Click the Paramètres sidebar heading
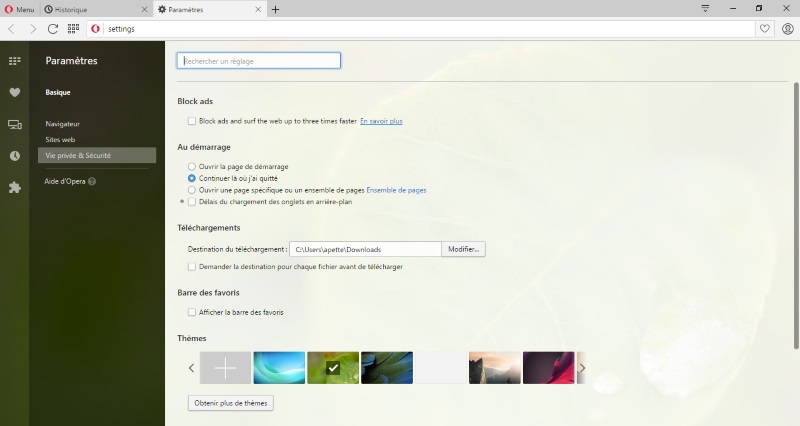This screenshot has height=426, width=800. pyautogui.click(x=71, y=61)
